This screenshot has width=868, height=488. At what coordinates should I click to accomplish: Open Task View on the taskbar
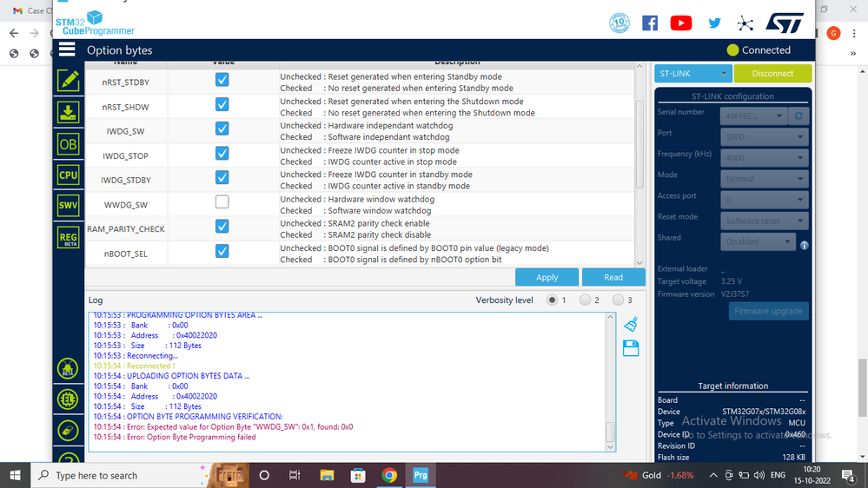[x=295, y=475]
